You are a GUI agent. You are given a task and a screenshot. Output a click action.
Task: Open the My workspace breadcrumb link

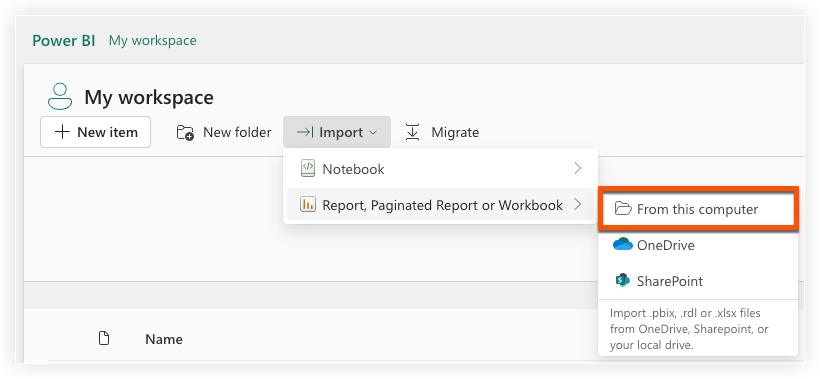153,41
